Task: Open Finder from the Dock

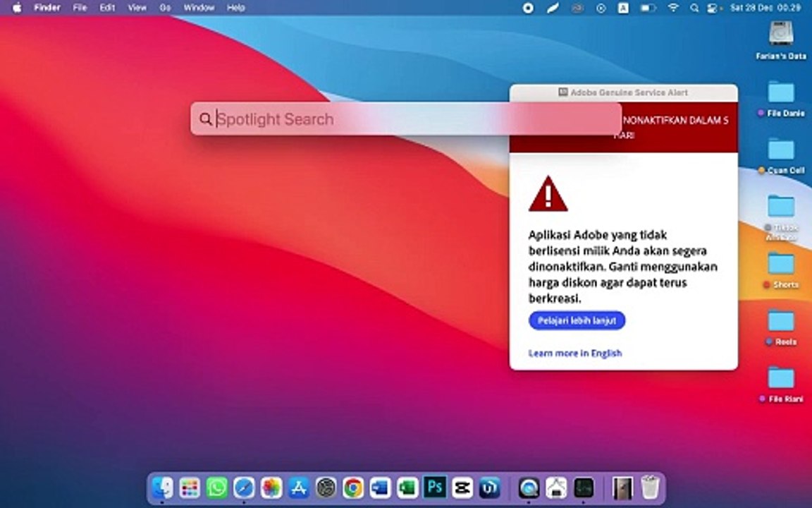Action: tap(163, 488)
